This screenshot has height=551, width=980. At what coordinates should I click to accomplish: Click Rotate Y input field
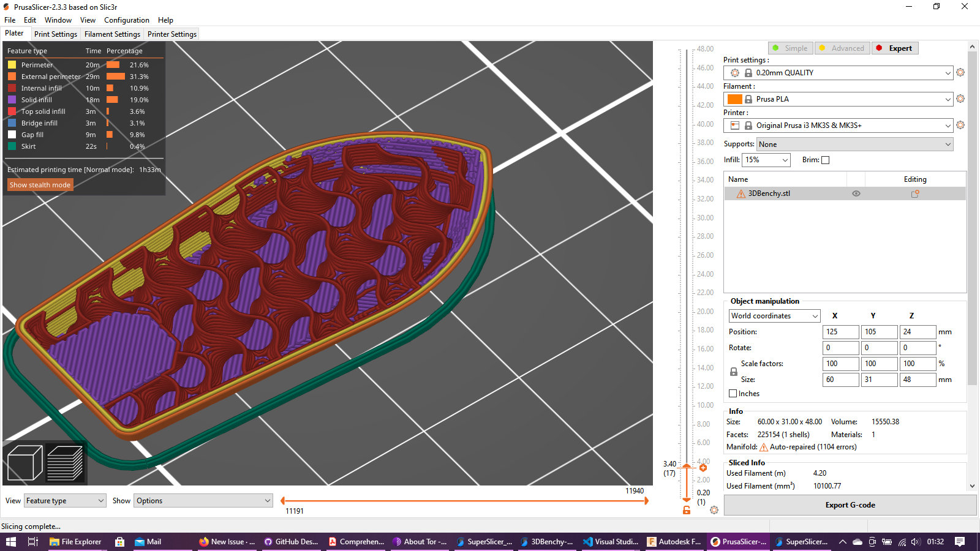pos(880,348)
